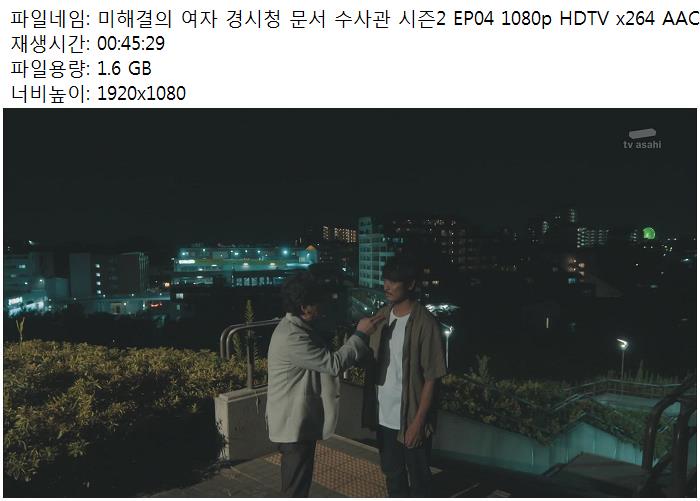
Task: Select the 1920x1080 resolution value
Action: 141,94
